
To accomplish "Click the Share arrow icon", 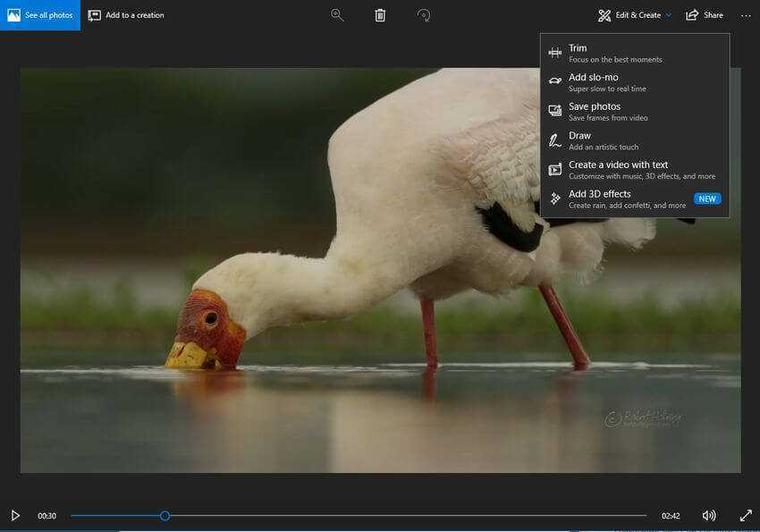I will (692, 15).
